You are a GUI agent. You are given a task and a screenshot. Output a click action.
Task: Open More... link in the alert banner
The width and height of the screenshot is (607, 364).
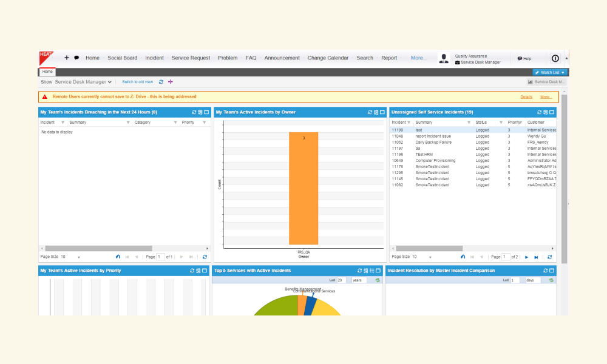point(546,97)
